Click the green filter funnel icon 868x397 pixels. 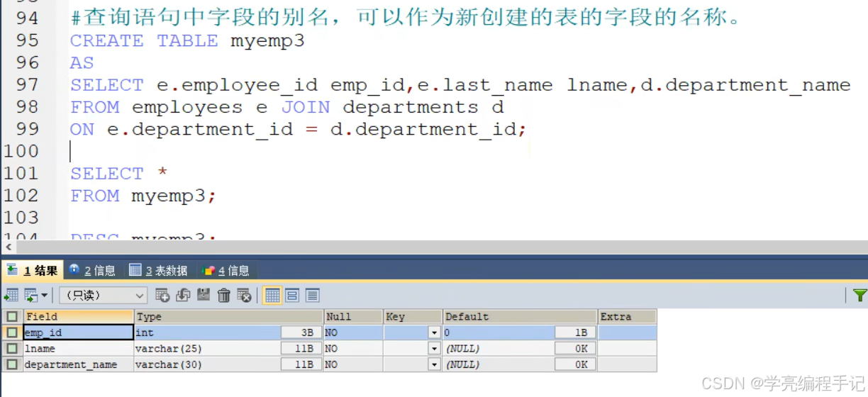pos(859,296)
